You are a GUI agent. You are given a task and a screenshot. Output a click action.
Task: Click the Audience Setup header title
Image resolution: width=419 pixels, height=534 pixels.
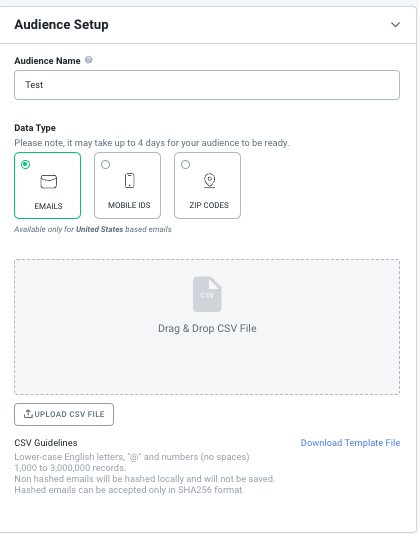pos(61,25)
